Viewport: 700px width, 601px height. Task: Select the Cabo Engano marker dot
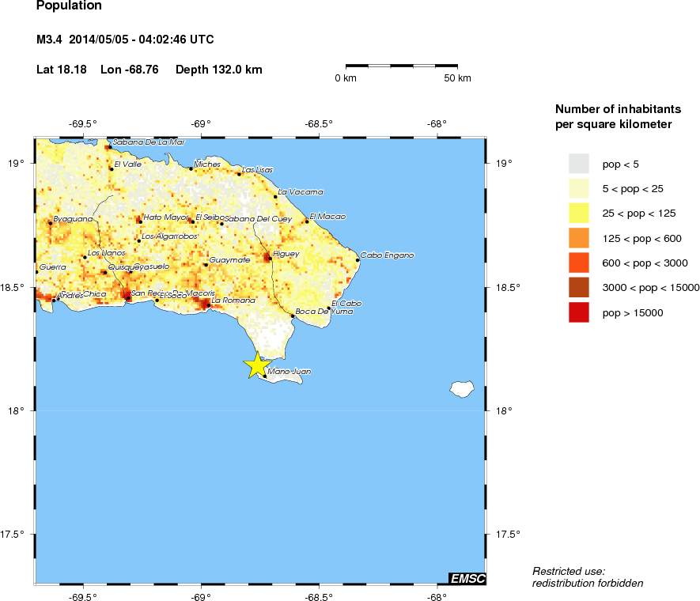tap(358, 259)
